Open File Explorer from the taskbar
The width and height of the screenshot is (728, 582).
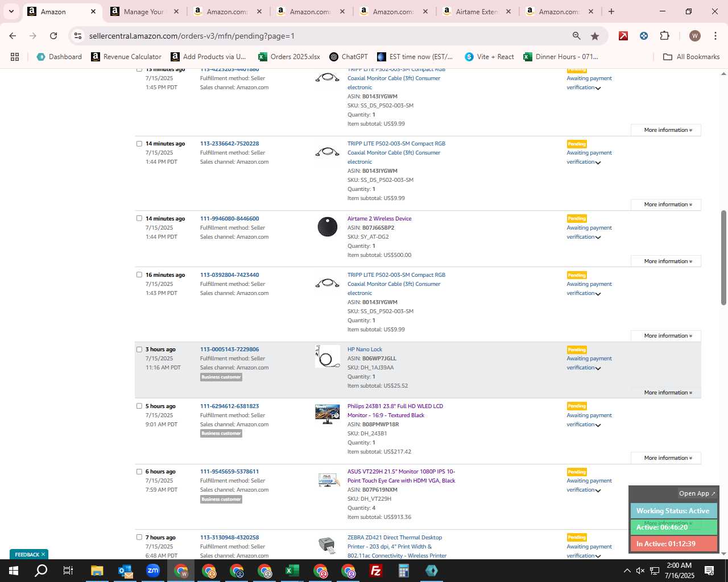97,571
